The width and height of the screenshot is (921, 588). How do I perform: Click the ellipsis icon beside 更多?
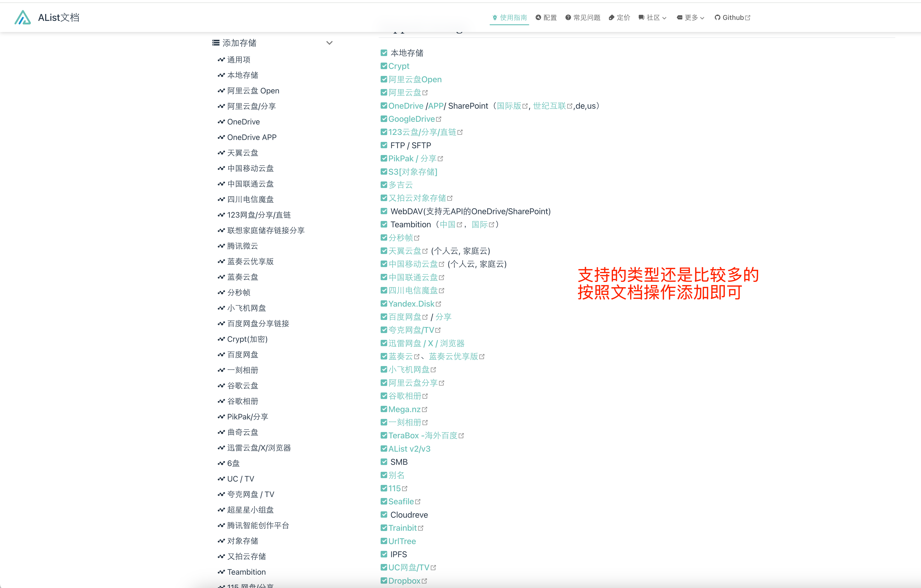679,17
